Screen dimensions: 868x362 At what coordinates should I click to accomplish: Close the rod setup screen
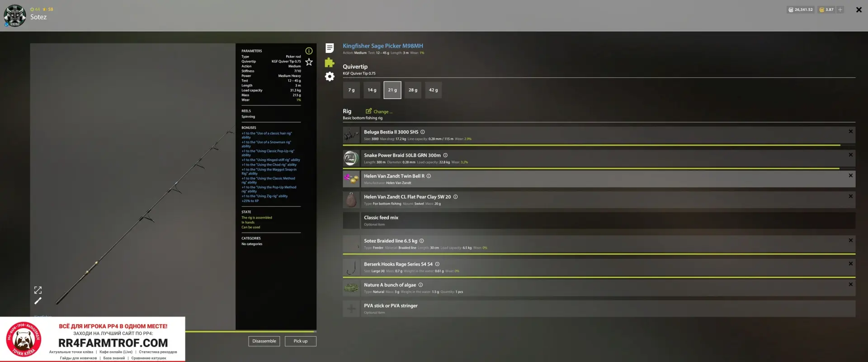(859, 10)
